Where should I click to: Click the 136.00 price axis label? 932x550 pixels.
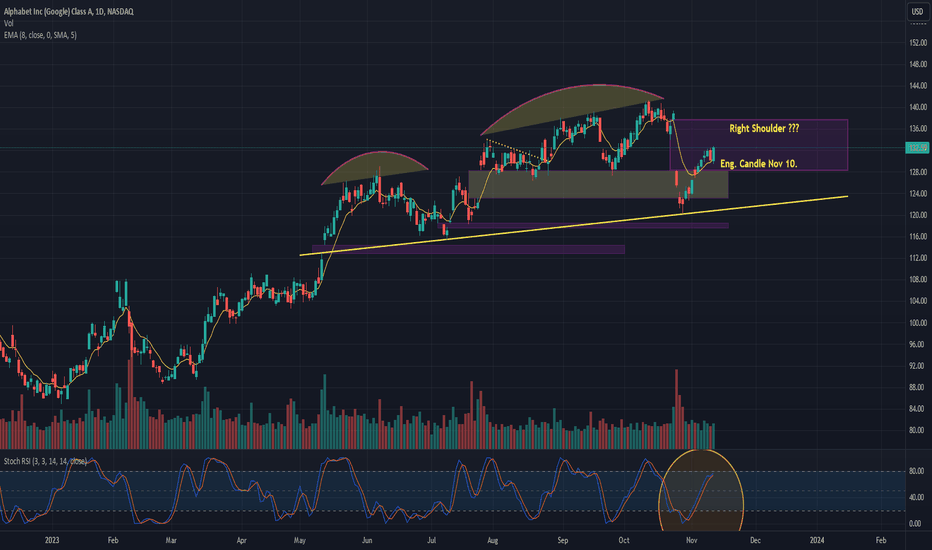918,128
